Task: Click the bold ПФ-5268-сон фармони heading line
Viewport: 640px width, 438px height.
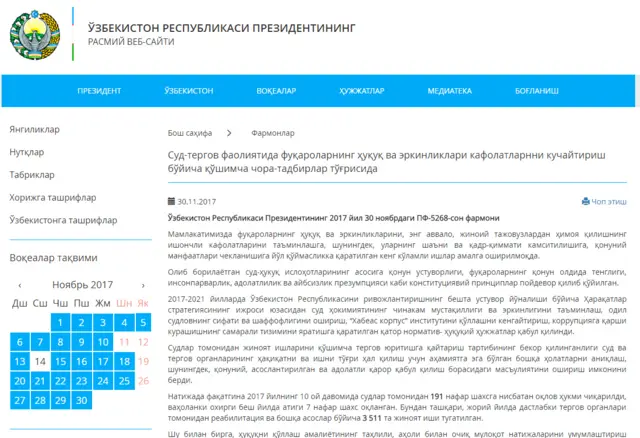Action: pos(333,218)
